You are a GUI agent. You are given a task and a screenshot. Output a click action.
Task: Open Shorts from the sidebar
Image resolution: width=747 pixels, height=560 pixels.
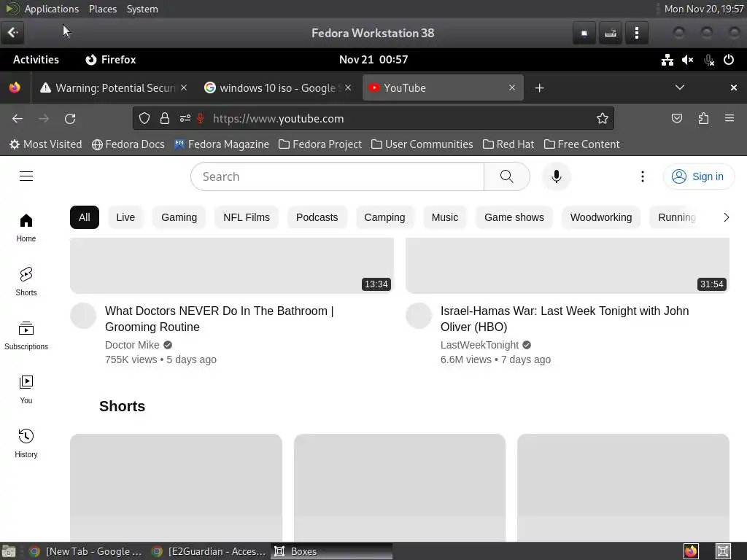coord(26,281)
